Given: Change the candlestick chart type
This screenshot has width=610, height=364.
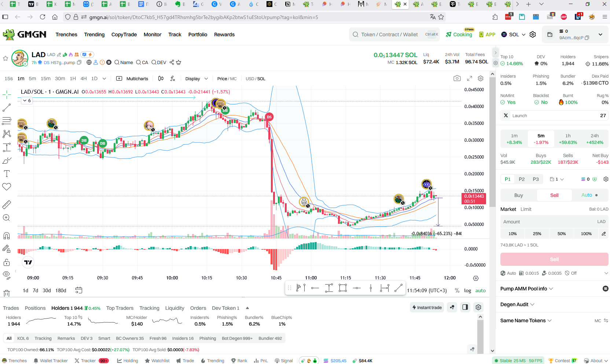Looking at the screenshot, I should 161,78.
